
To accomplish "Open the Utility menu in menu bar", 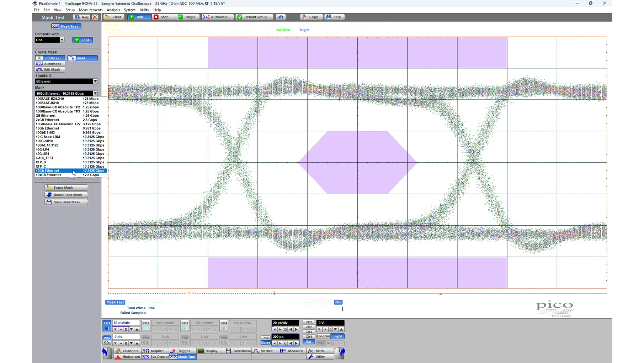I will tap(144, 10).
